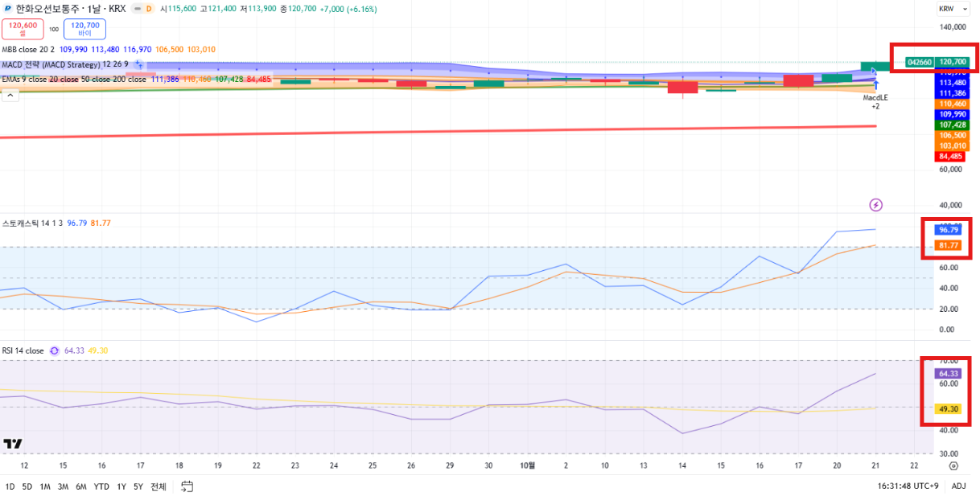980x496 pixels.
Task: Set time range to 1D
Action: 10,486
